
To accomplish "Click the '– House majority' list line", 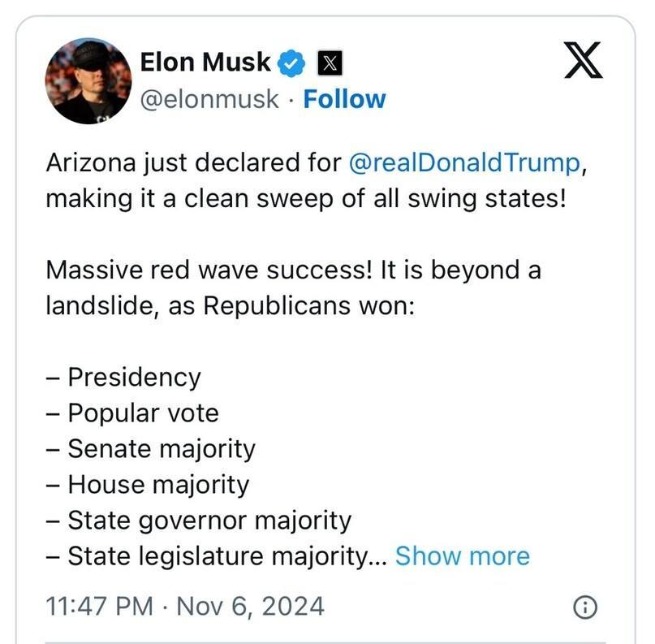I will (148, 484).
